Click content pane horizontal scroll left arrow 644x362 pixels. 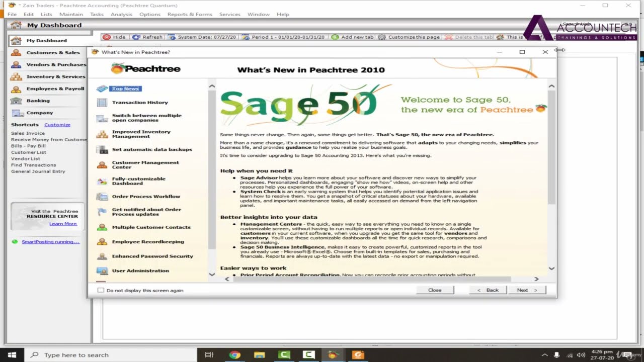click(x=226, y=279)
